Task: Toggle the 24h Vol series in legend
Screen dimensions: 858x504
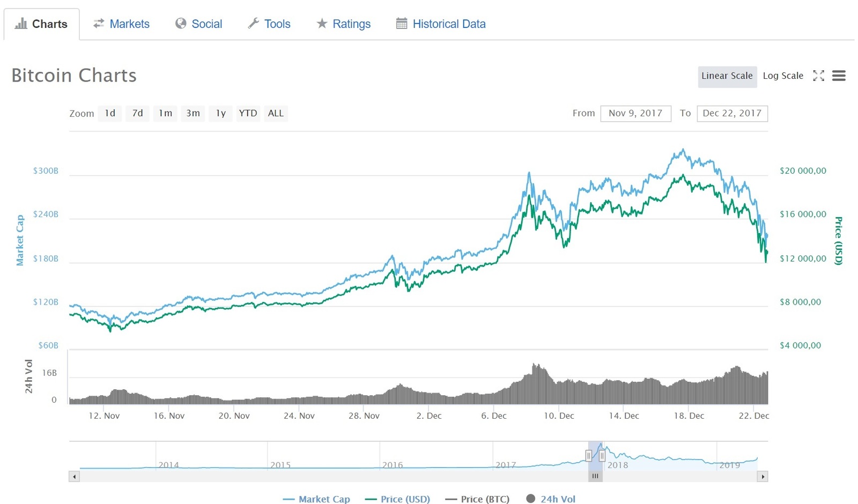Action: pos(551,499)
